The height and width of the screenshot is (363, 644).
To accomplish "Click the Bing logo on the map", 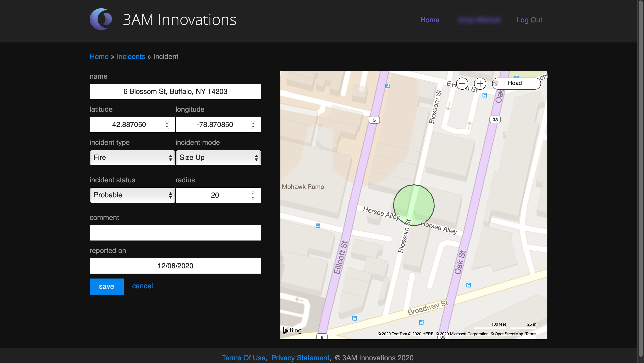I will (x=292, y=330).
